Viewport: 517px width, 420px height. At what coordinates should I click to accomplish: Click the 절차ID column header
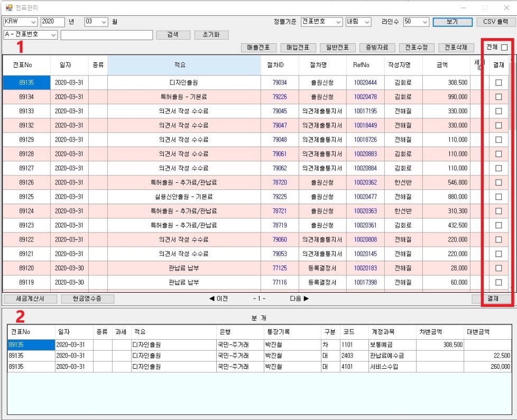pyautogui.click(x=280, y=65)
